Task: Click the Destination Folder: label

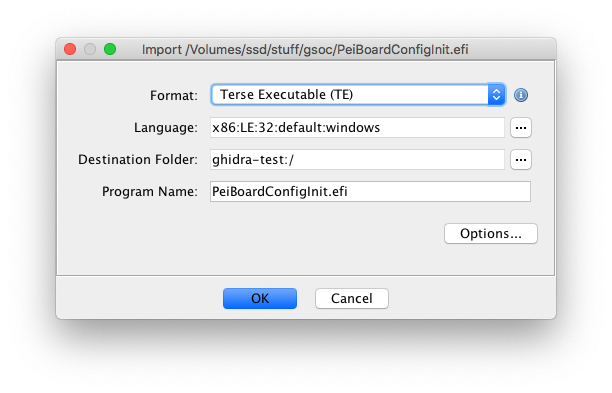Action: tap(138, 160)
